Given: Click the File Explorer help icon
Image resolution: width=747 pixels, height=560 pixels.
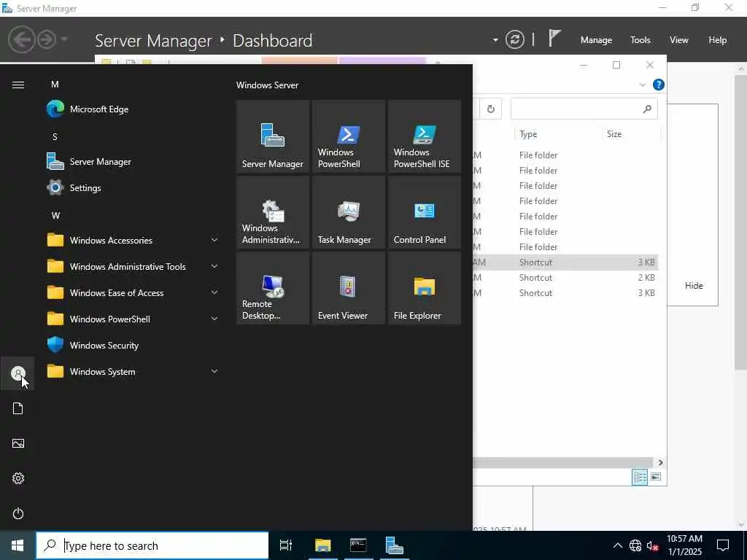Looking at the screenshot, I should coord(659,85).
